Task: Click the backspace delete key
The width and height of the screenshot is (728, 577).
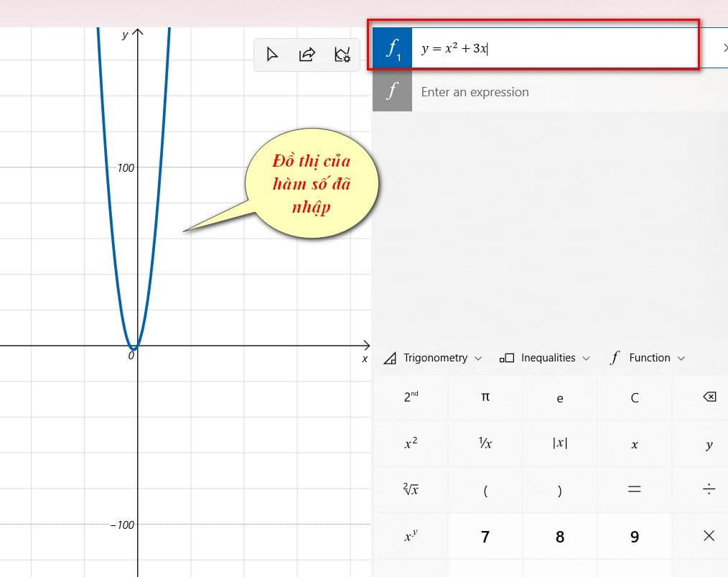Action: [709, 397]
